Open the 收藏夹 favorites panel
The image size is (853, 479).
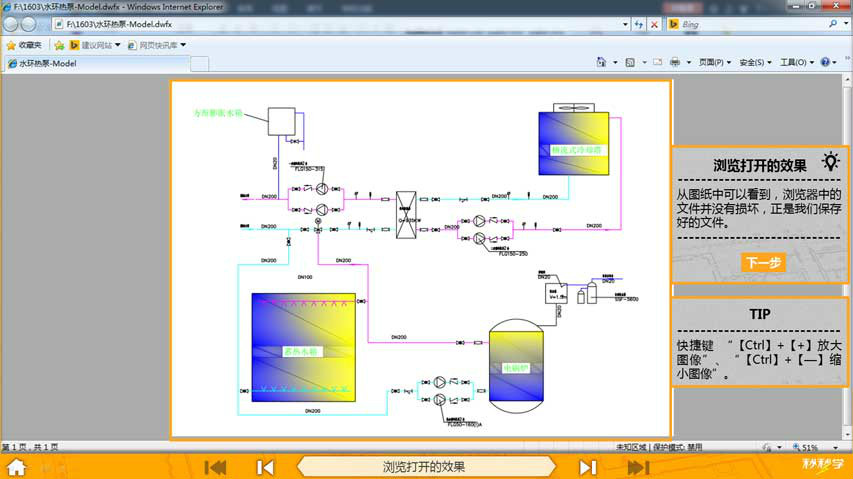[x=24, y=45]
